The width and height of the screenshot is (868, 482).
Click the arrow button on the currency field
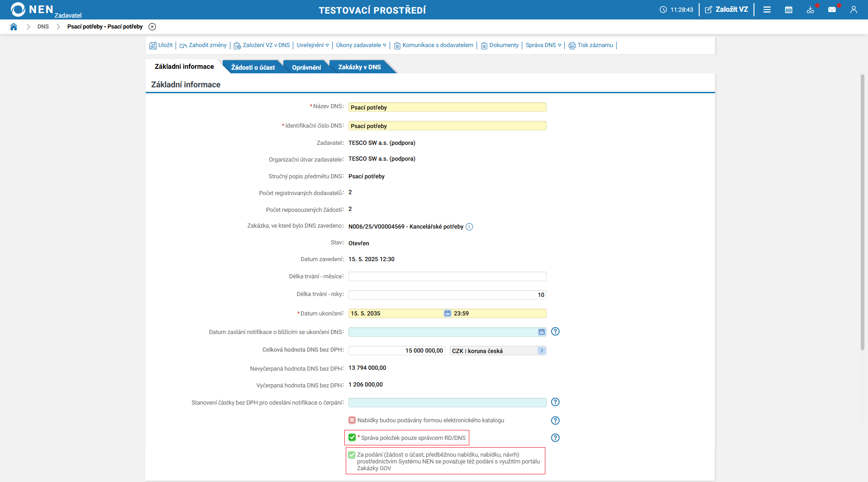542,351
